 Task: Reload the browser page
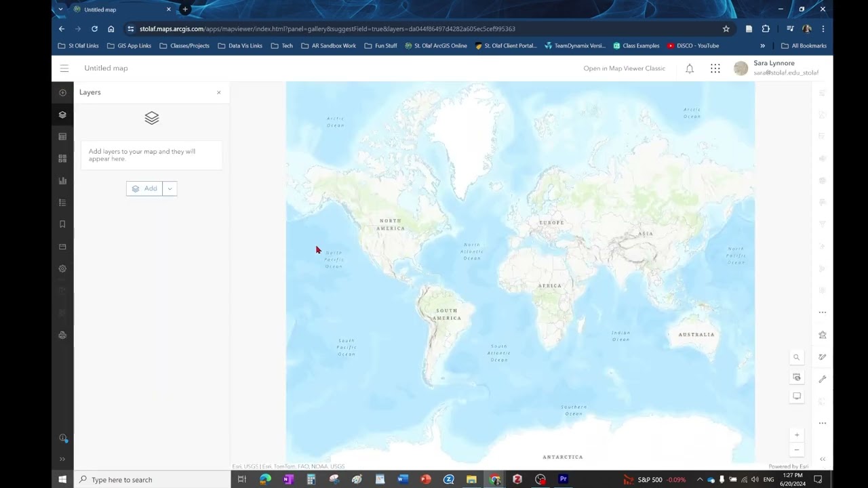click(x=94, y=28)
